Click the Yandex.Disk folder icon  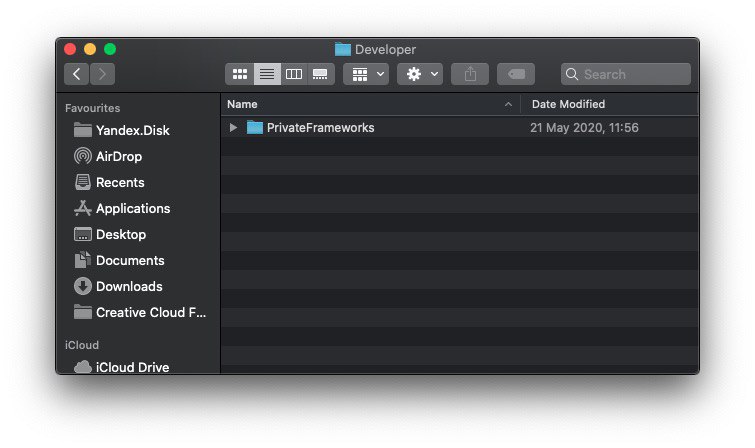83,130
